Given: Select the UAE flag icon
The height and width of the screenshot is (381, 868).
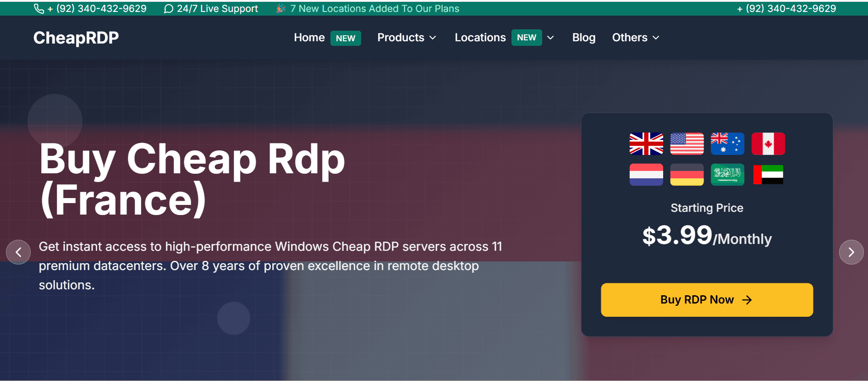Looking at the screenshot, I should click(x=768, y=175).
